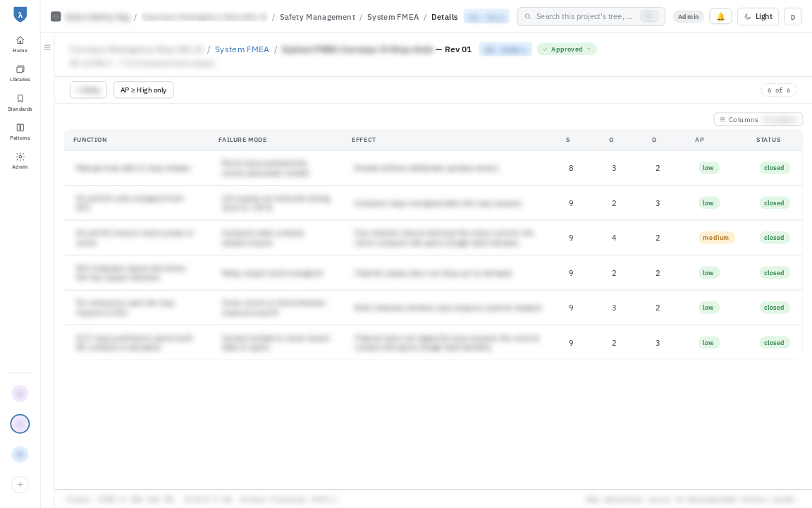Image resolution: width=812 pixels, height=508 pixels.
Task: Toggle the project tree panel icon
Action: pos(47,47)
